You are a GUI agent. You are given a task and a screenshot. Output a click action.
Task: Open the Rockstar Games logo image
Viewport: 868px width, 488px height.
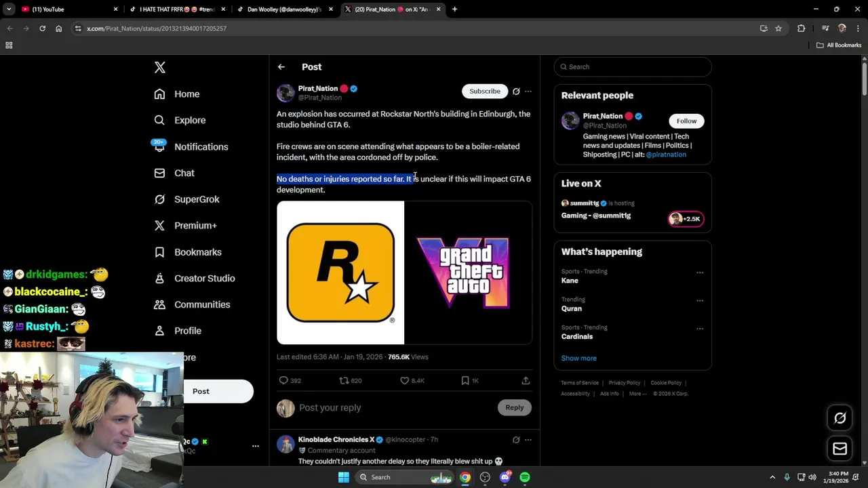coord(340,272)
